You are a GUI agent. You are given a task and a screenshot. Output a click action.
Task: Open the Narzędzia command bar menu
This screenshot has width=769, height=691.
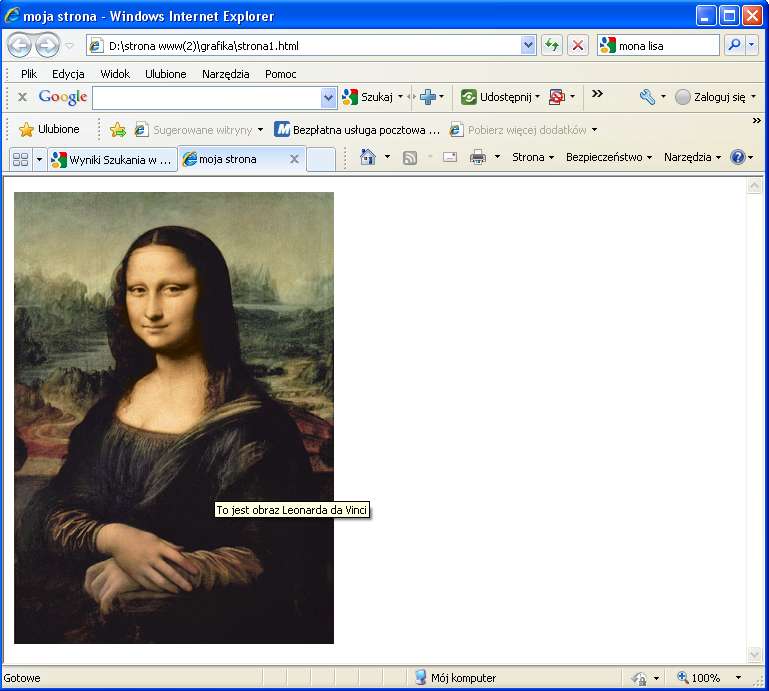pos(692,157)
